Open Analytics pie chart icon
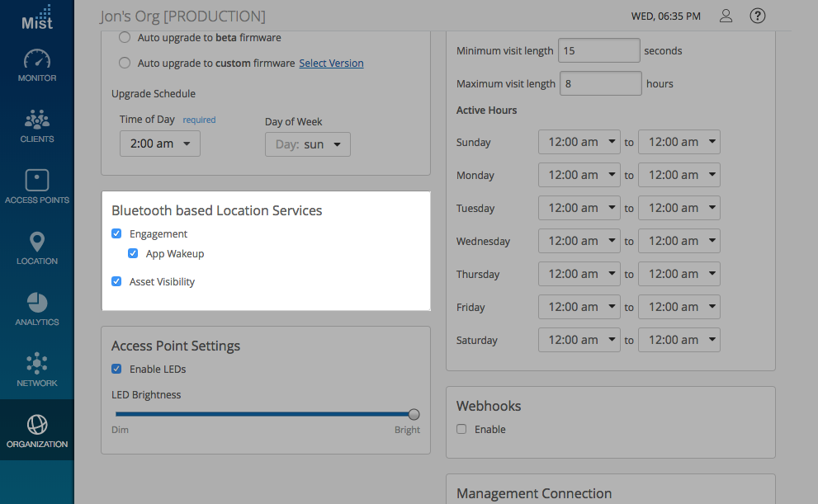The image size is (818, 504). tap(37, 309)
